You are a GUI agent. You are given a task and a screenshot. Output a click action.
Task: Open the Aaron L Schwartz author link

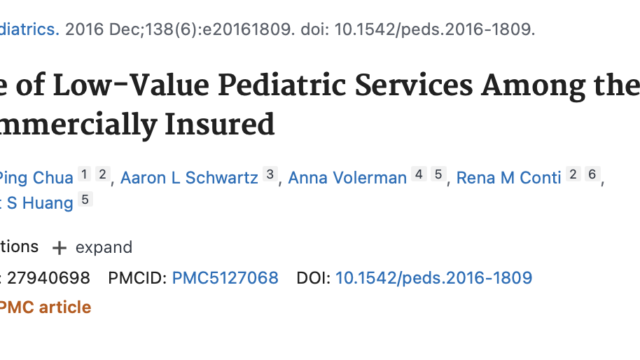coord(189,178)
